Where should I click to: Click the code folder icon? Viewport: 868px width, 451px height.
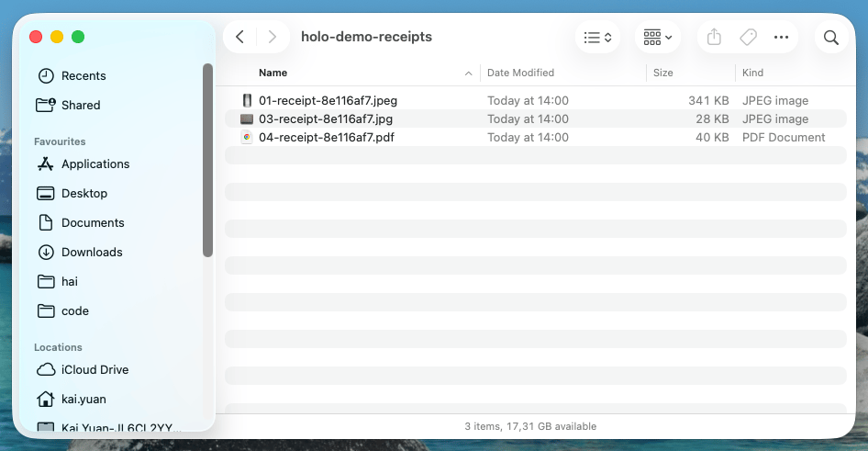pos(46,310)
